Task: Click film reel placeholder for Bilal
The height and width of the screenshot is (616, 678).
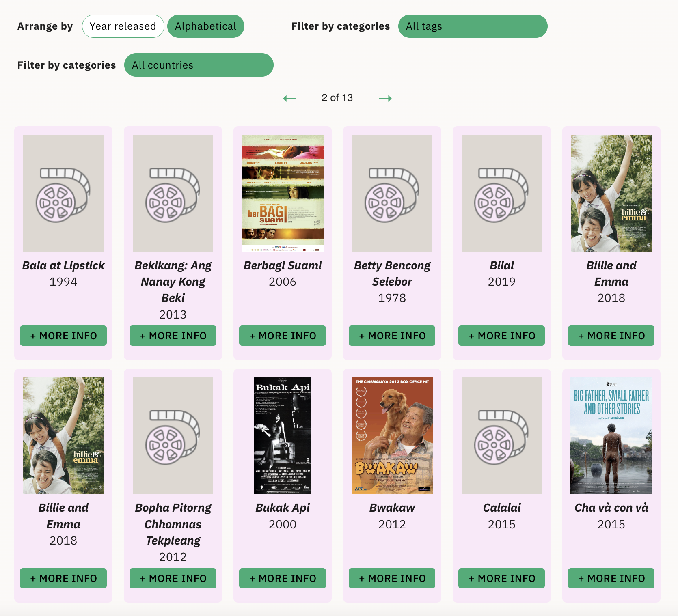Action: (502, 194)
